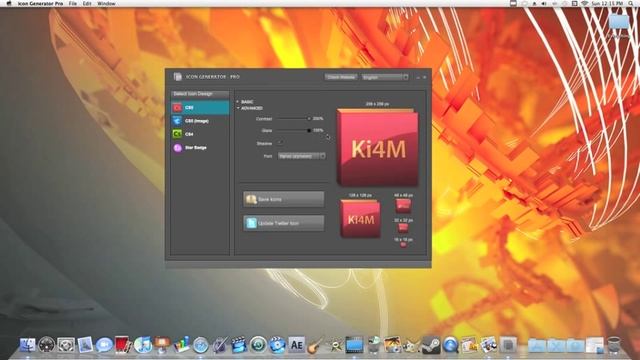Click the Icon Generator Pro logo icon

178,76
